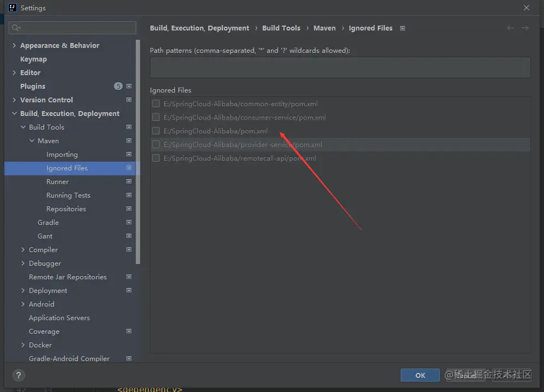Screen dimensions: 544x392
Task: Select Running Tests under Maven
Action: (x=68, y=195)
